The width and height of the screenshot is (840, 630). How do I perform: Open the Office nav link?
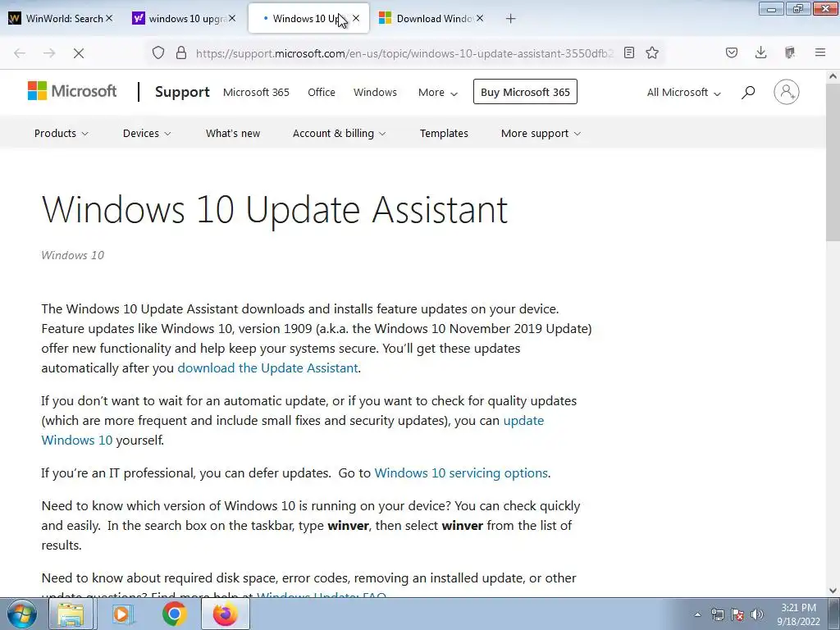(x=322, y=92)
